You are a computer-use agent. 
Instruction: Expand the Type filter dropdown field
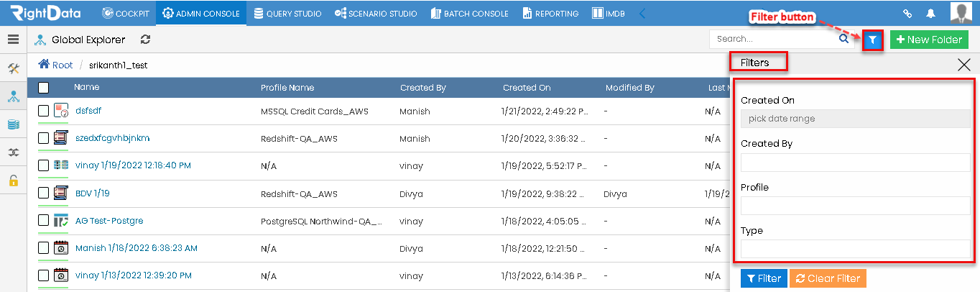pyautogui.click(x=855, y=249)
